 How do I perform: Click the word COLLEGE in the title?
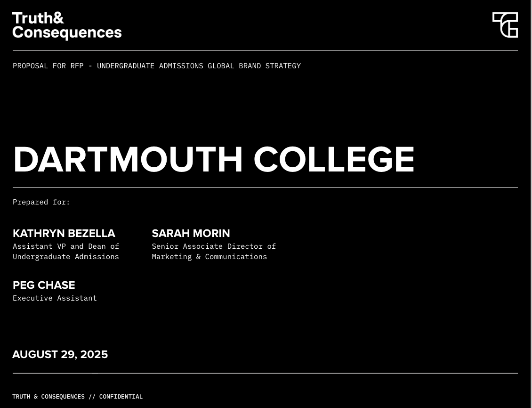[x=334, y=159]
